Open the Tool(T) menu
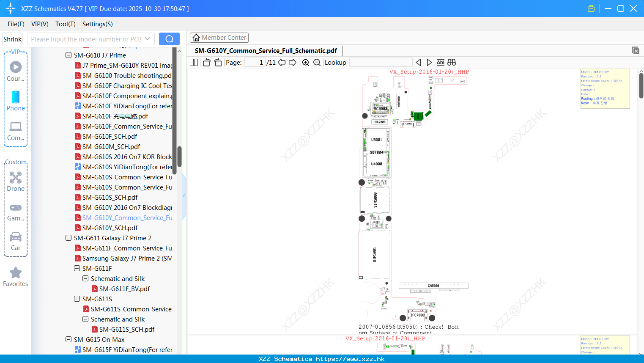 [66, 24]
